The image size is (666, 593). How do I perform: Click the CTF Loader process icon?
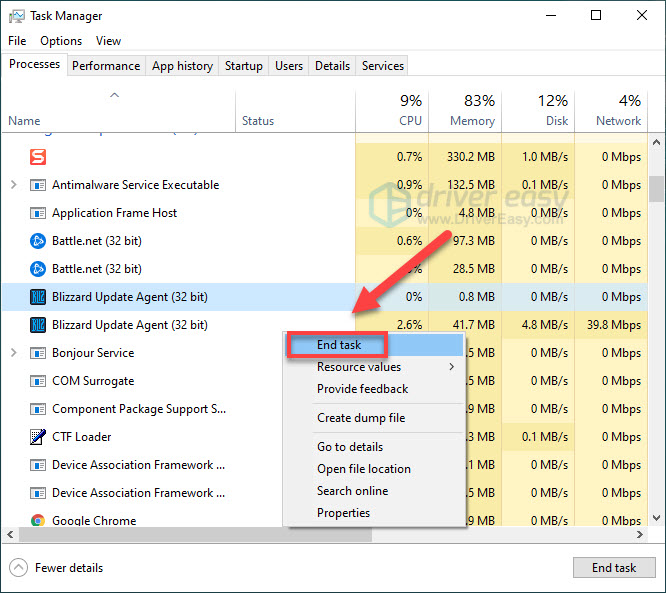click(x=38, y=437)
